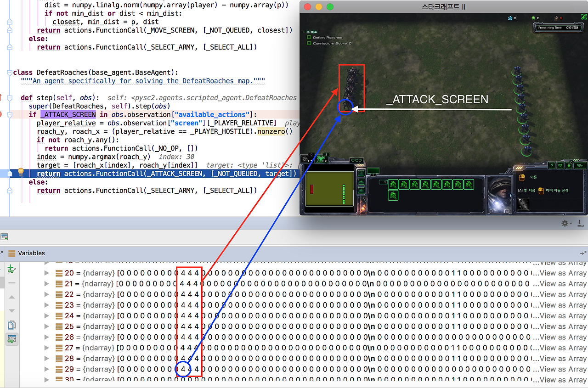Expand ndarray row 27 in Variables
Viewport: 588px width, 388px height.
point(46,348)
